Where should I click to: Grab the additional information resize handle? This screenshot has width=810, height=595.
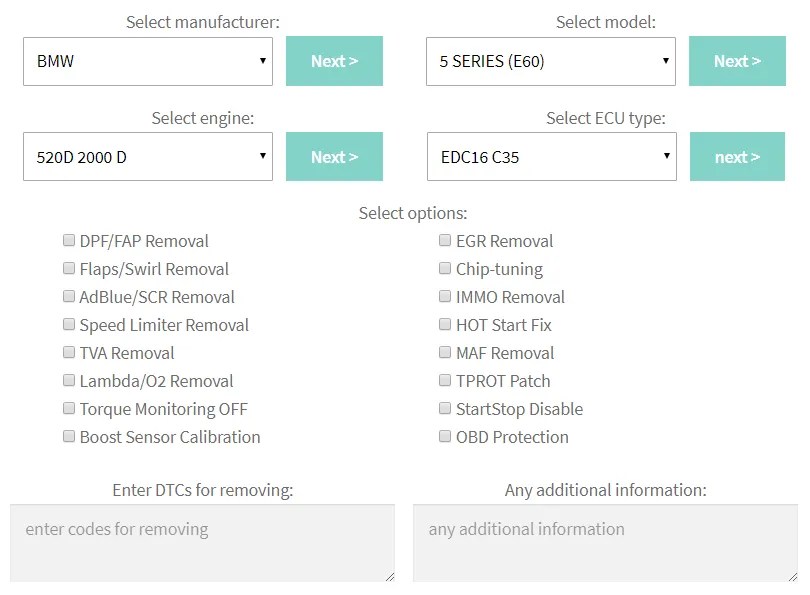pos(793,577)
